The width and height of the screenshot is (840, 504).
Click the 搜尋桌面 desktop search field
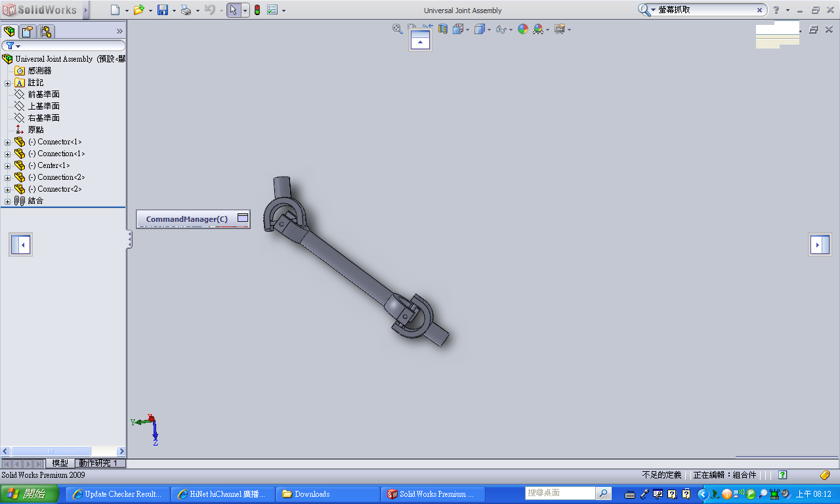click(x=561, y=493)
